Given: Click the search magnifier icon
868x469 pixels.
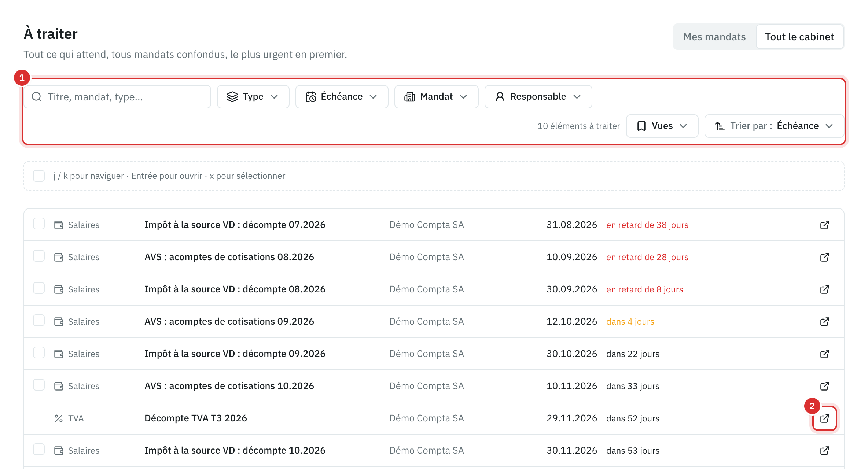Looking at the screenshot, I should pos(37,97).
